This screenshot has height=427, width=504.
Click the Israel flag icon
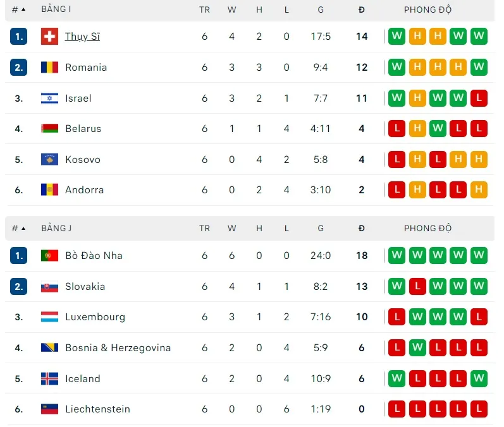(49, 98)
